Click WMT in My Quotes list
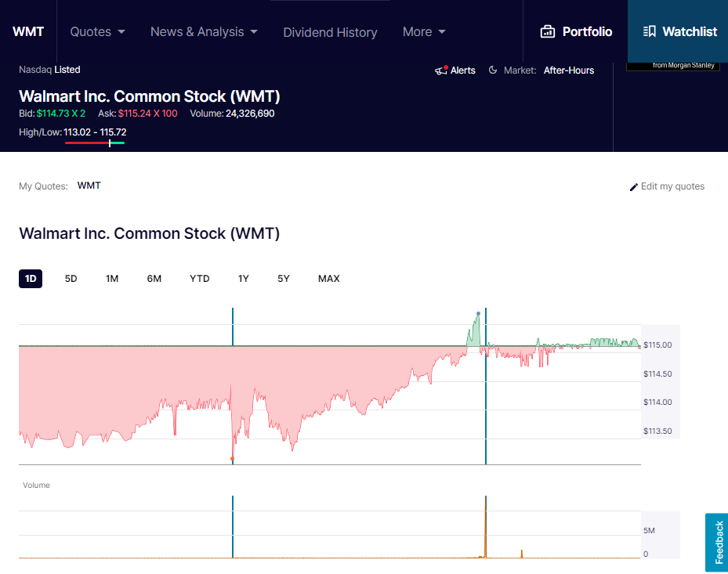The height and width of the screenshot is (574, 728). pyautogui.click(x=89, y=186)
